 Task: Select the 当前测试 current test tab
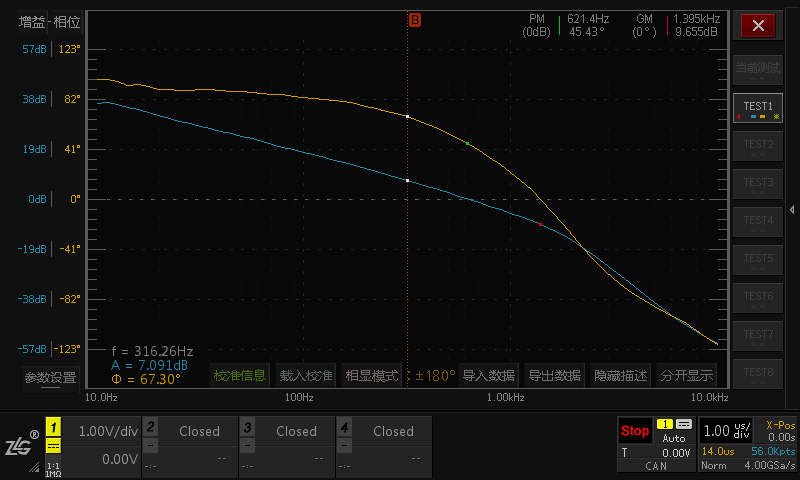coord(758,68)
